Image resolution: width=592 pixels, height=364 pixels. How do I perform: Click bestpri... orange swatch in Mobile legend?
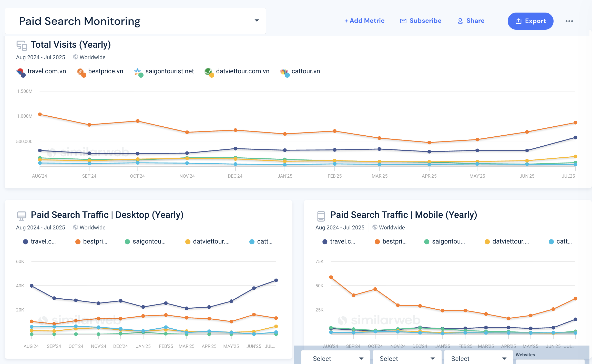(x=377, y=242)
